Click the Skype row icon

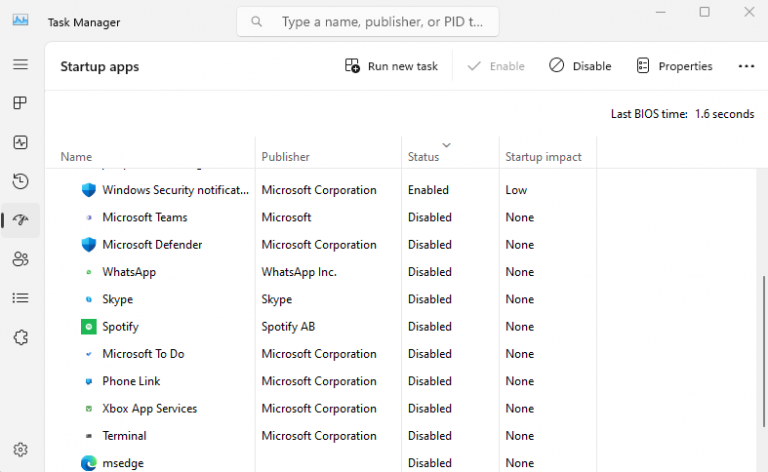pyautogui.click(x=89, y=299)
